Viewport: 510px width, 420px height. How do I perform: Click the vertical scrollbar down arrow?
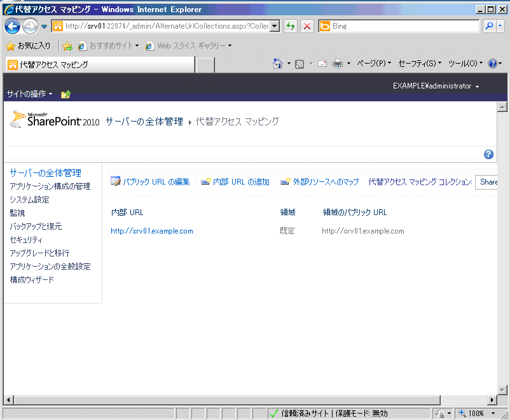point(502,389)
